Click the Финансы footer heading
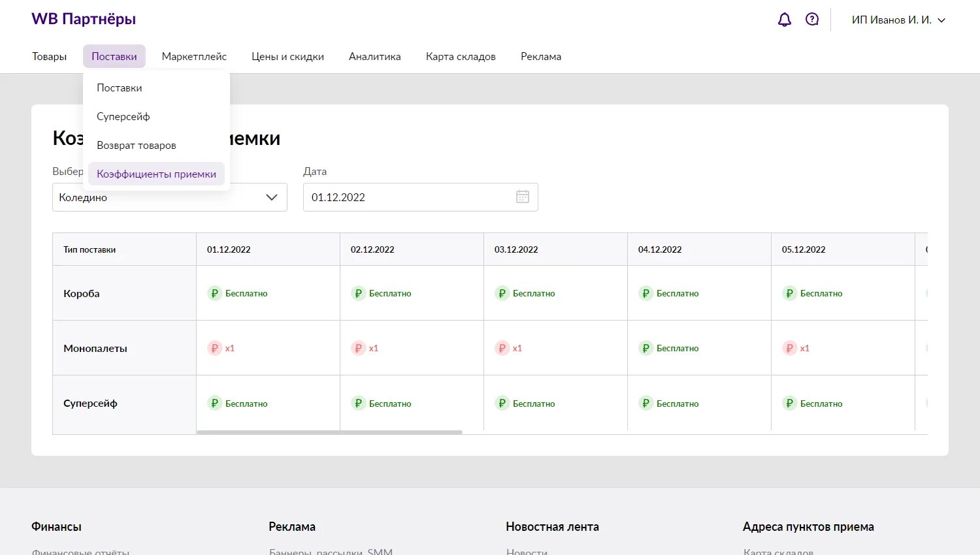The width and height of the screenshot is (980, 555). tap(56, 526)
